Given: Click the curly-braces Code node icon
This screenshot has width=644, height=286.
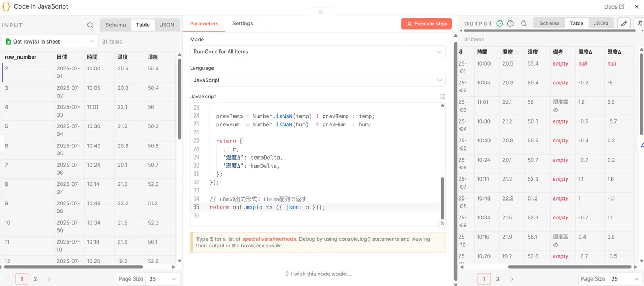Looking at the screenshot, I should (6, 7).
